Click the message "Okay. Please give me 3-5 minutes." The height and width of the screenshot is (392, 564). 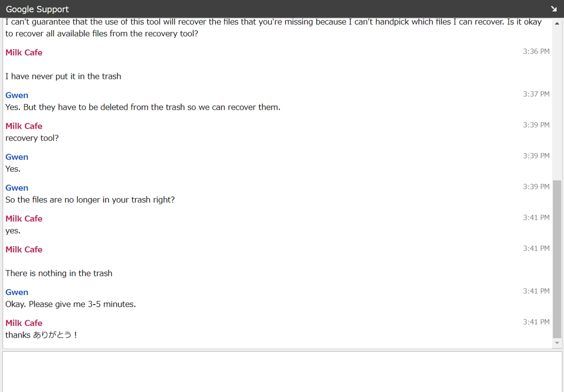(x=70, y=304)
